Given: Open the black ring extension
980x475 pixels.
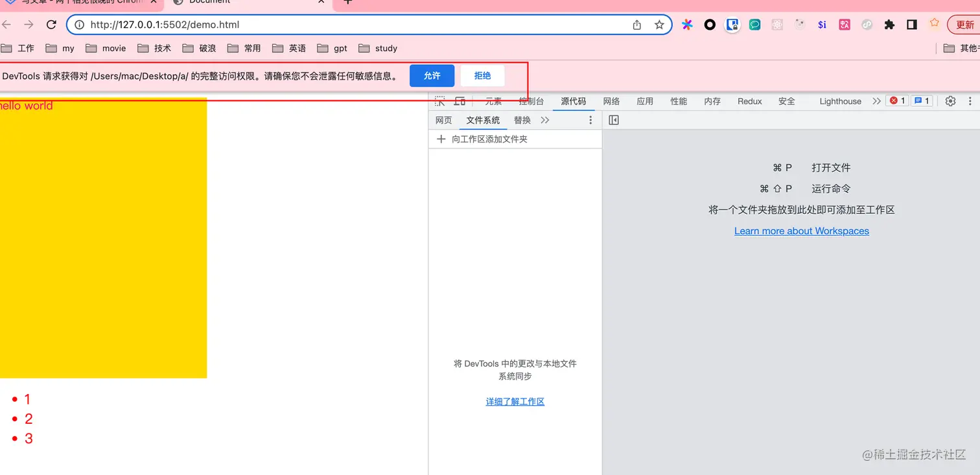Looking at the screenshot, I should point(710,25).
